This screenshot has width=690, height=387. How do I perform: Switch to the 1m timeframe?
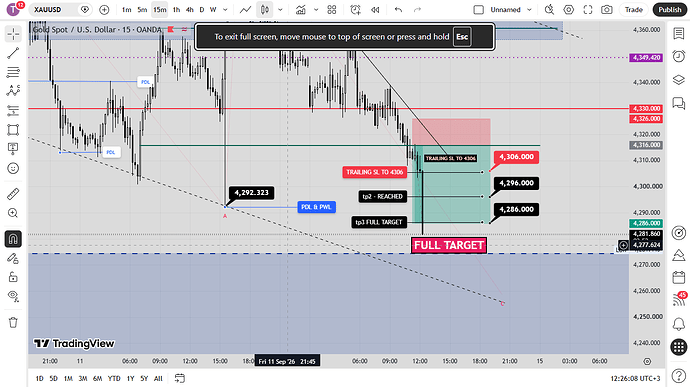click(x=127, y=9)
